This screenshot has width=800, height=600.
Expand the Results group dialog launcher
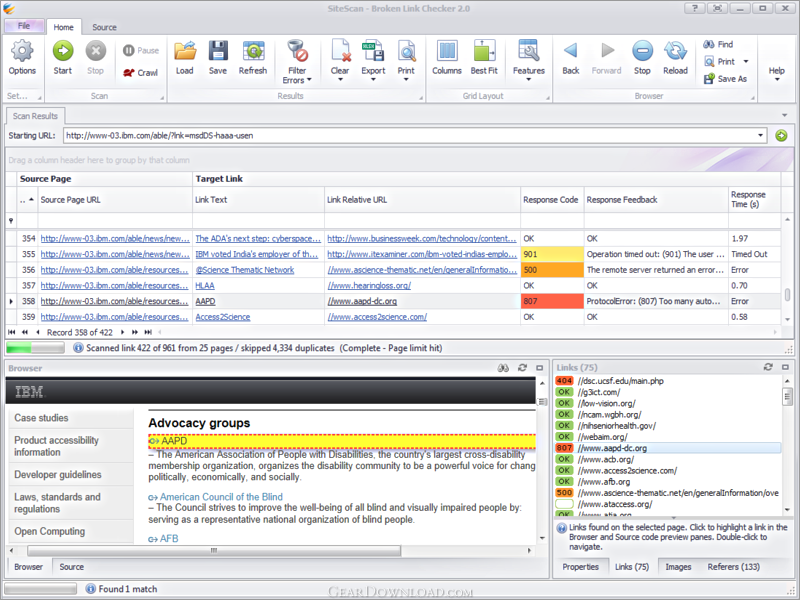[421, 97]
